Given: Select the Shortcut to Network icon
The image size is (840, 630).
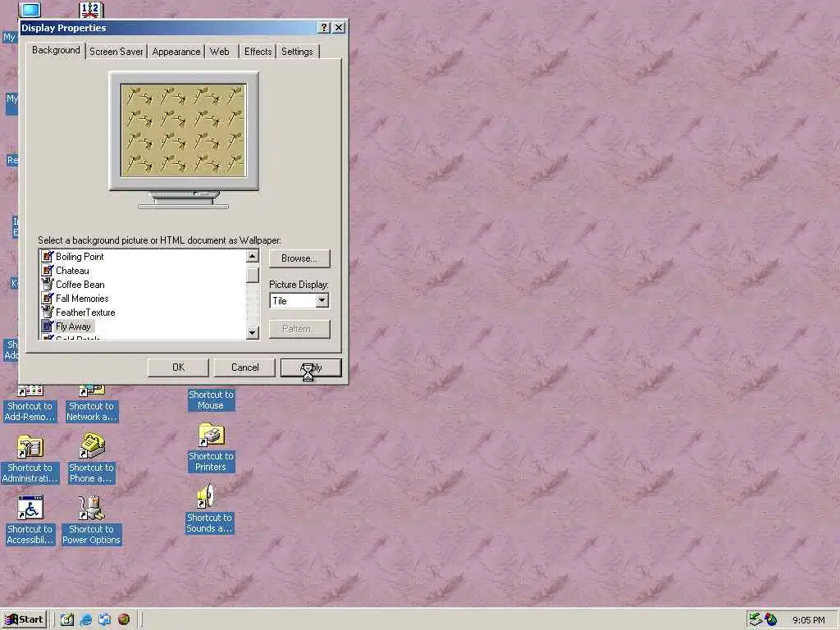Looking at the screenshot, I should point(92,391).
